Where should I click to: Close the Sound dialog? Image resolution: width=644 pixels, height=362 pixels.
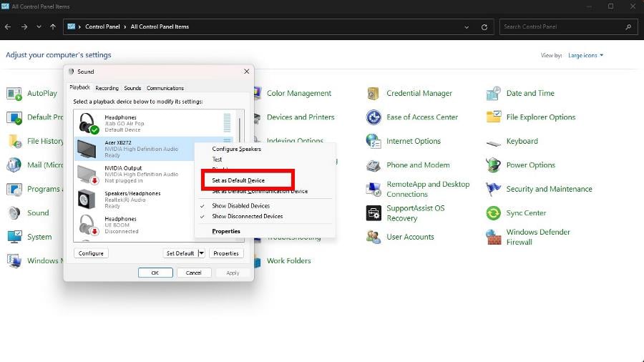[246, 72]
